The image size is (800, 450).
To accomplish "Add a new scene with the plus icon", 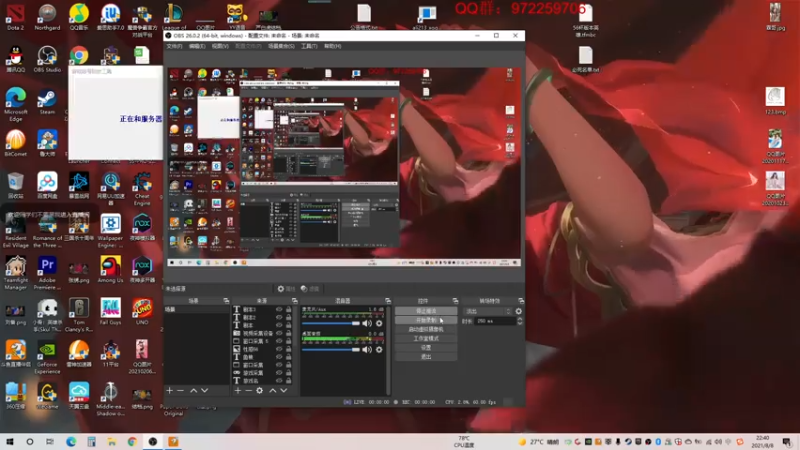I will click(x=169, y=390).
